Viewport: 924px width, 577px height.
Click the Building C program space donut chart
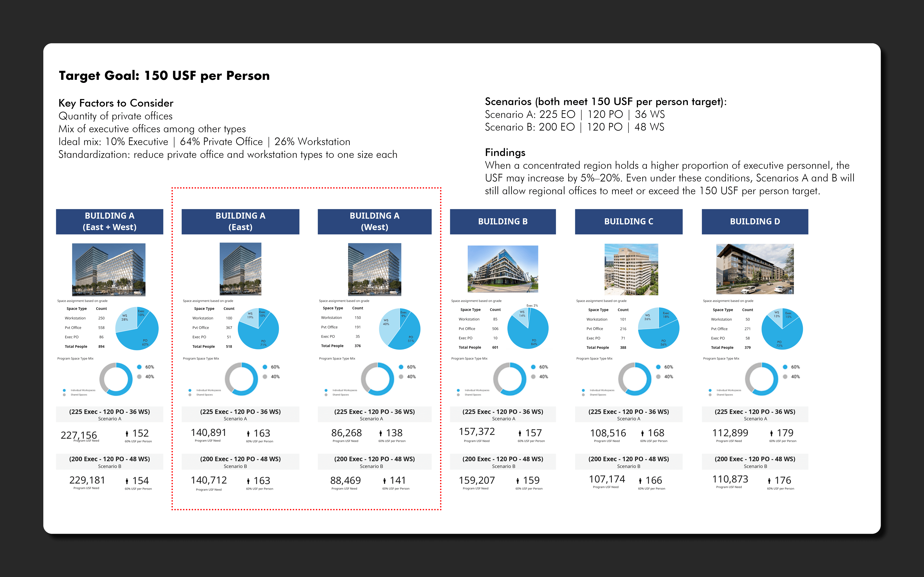point(635,379)
